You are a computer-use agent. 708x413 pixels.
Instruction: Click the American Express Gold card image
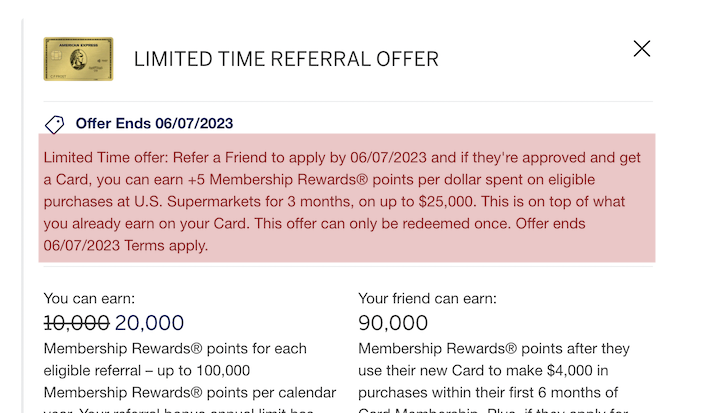[x=78, y=59]
